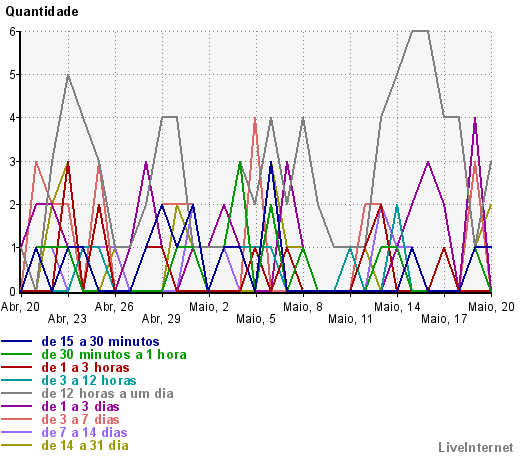The height and width of the screenshot is (457, 520).
Task: Click the 'Maio, 17' date label
Action: pyautogui.click(x=444, y=319)
